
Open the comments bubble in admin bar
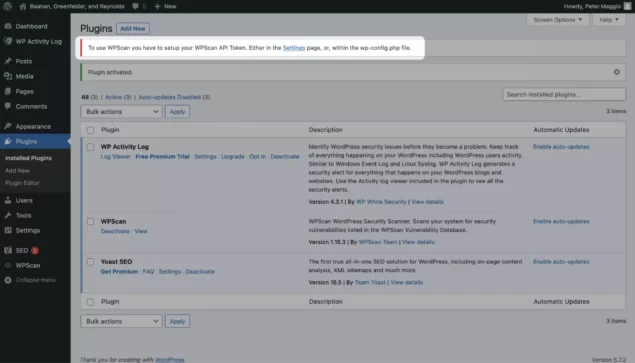click(135, 6)
